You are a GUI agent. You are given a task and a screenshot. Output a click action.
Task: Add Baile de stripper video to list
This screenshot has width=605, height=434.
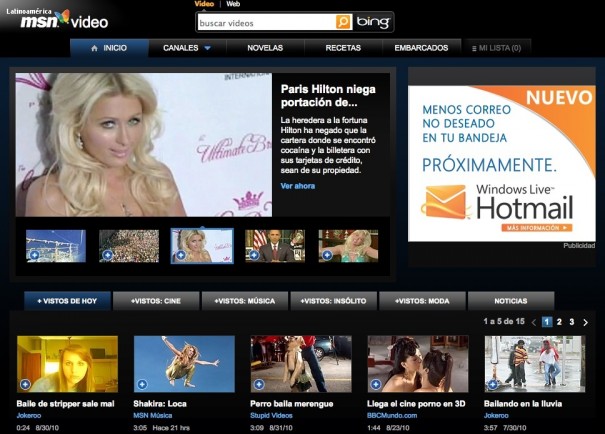click(25, 384)
